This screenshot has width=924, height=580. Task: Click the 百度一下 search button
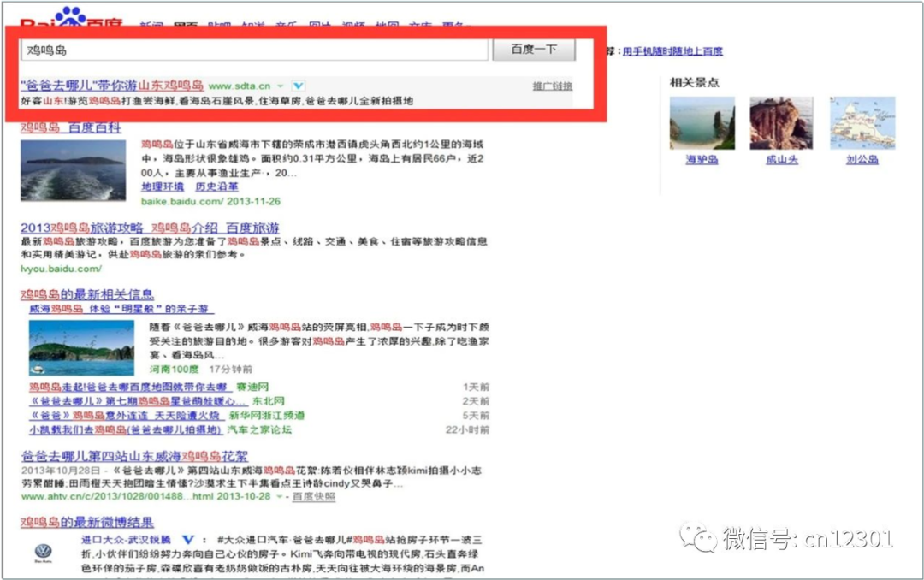point(534,50)
